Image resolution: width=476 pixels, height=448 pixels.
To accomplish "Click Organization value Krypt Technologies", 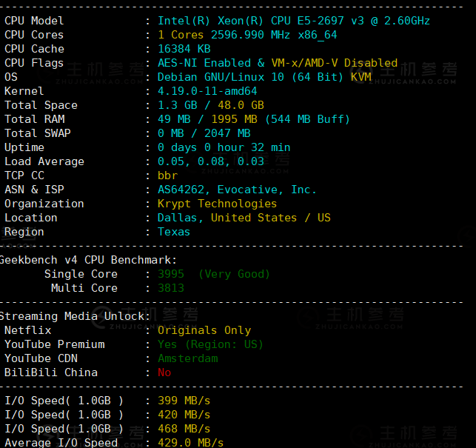I will point(217,204).
